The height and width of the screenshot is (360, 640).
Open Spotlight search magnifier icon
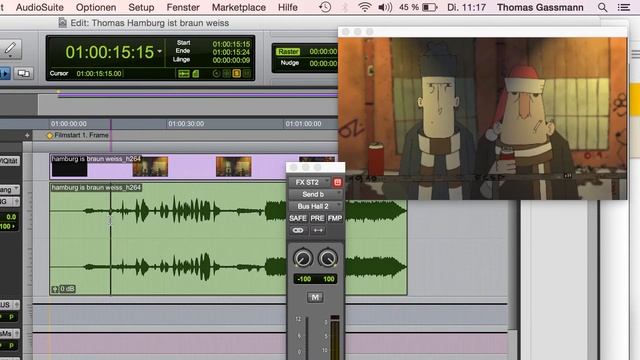pos(602,7)
